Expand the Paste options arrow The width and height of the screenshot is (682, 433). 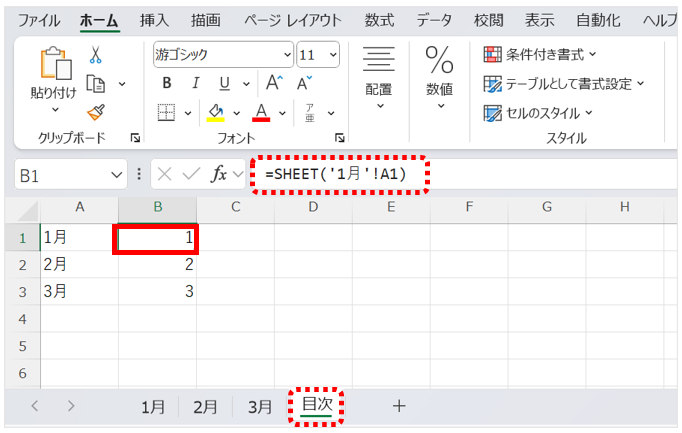point(55,110)
